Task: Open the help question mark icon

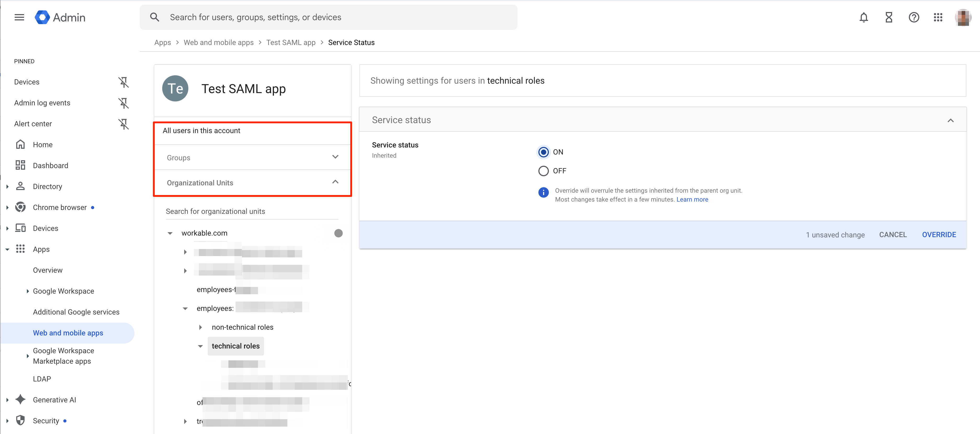Action: coord(914,18)
